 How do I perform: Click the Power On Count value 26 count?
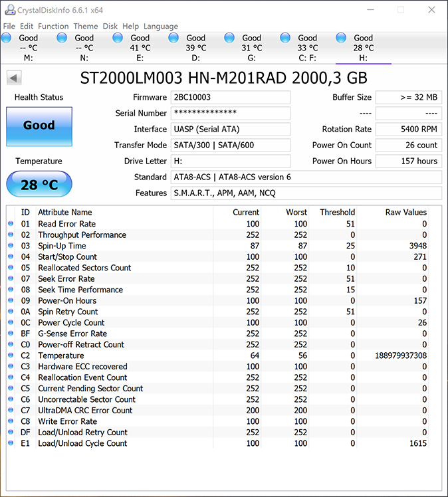click(x=409, y=145)
